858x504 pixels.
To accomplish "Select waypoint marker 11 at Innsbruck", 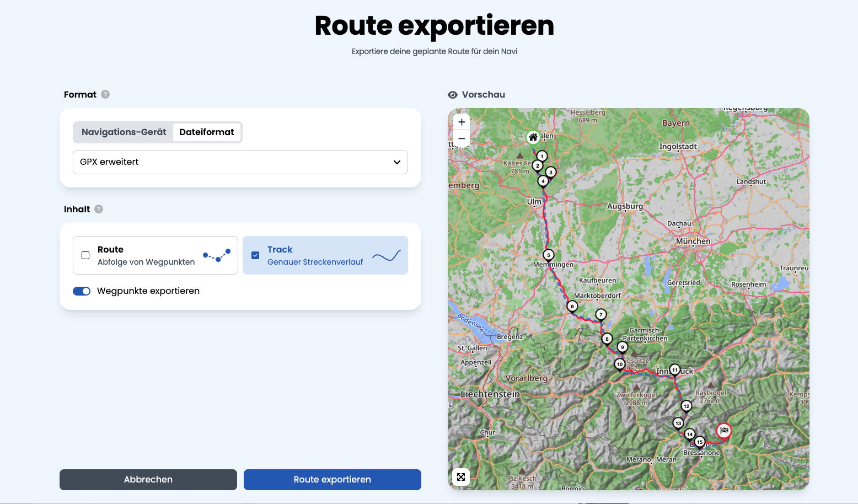I will [675, 370].
